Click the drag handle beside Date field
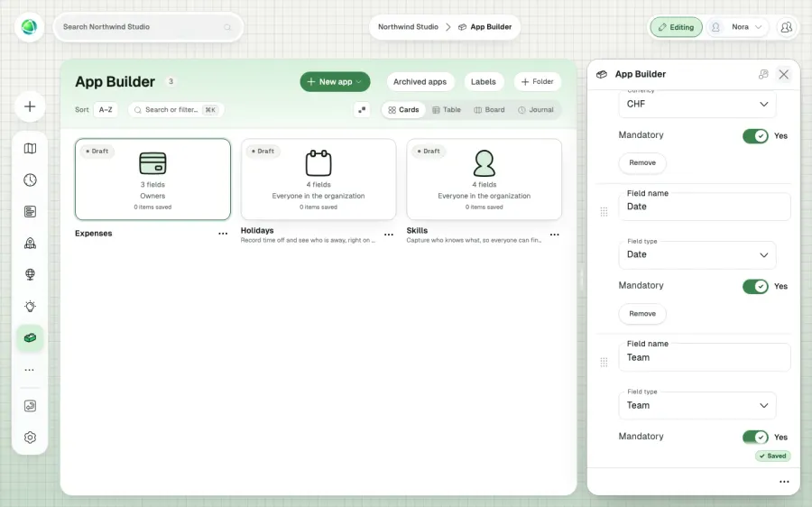The height and width of the screenshot is (507, 812). (x=604, y=212)
